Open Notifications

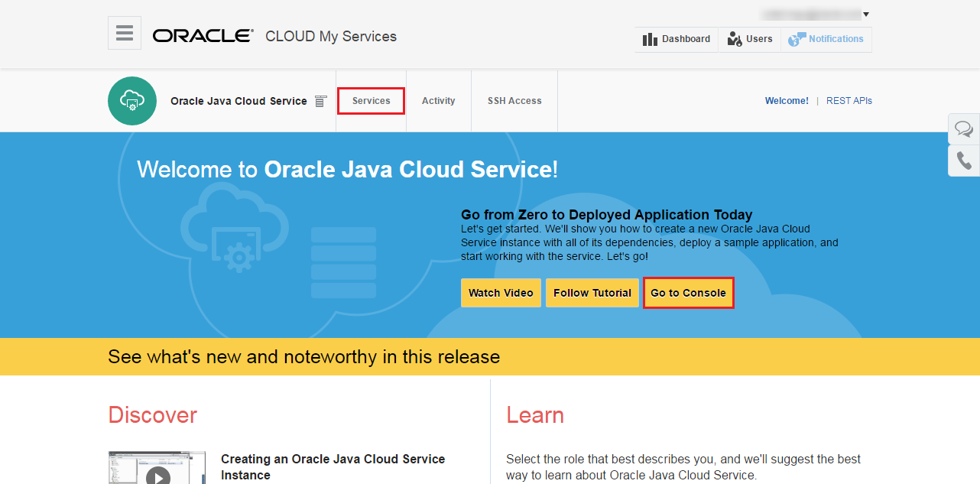[826, 39]
